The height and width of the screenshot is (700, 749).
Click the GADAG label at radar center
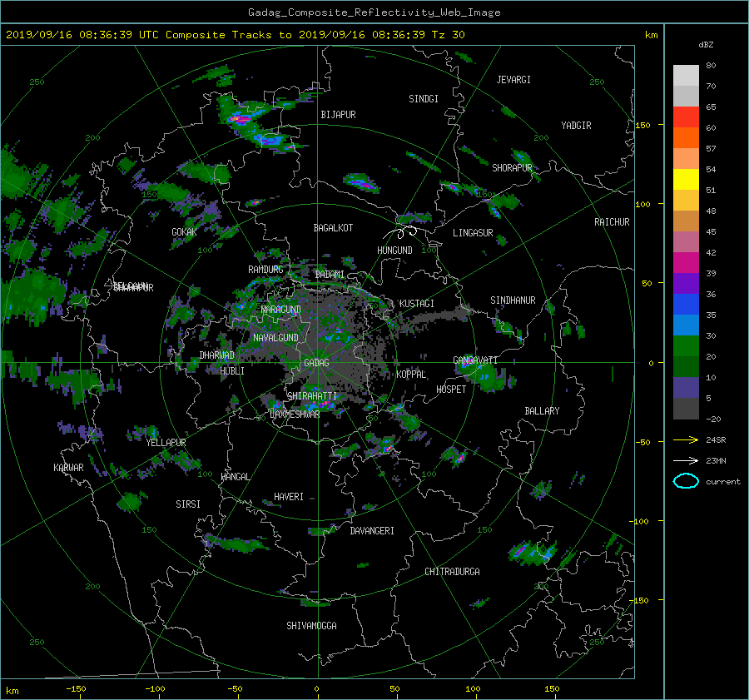316,363
